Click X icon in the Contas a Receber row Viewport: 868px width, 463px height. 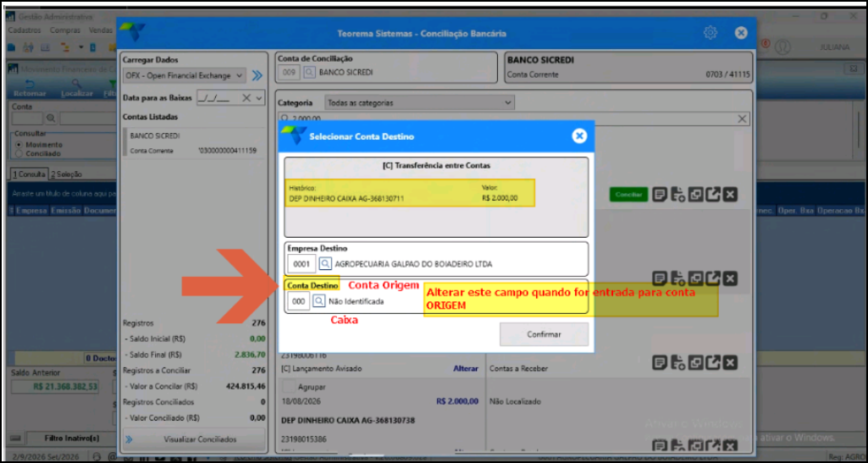click(730, 363)
